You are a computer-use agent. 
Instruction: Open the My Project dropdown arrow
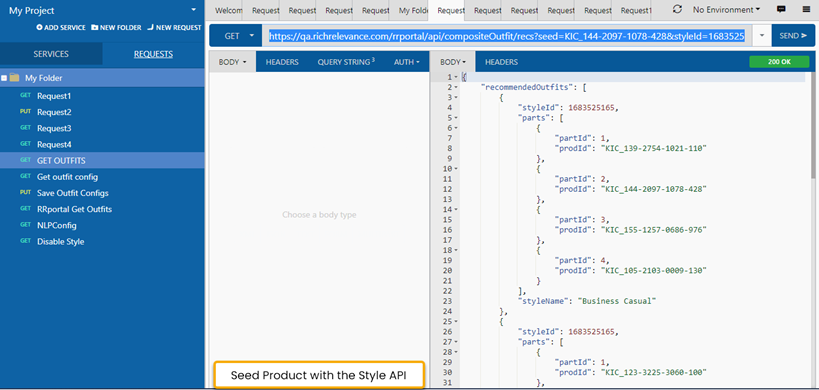click(x=194, y=10)
